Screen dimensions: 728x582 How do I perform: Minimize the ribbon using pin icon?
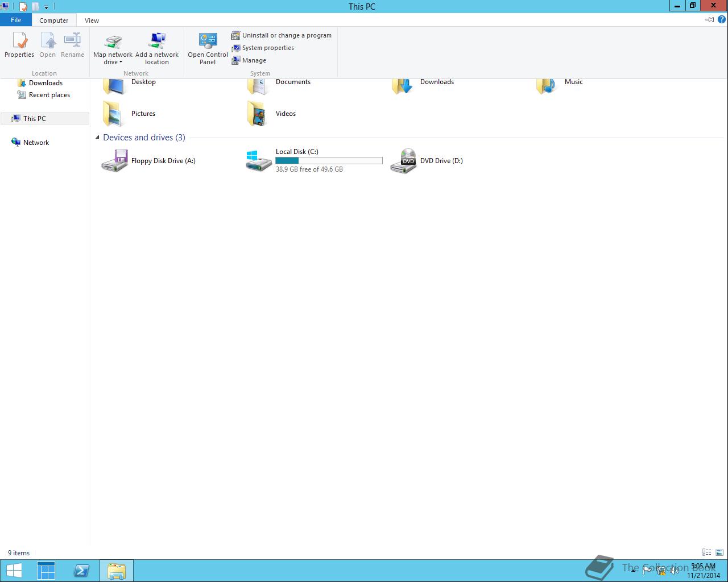point(710,19)
